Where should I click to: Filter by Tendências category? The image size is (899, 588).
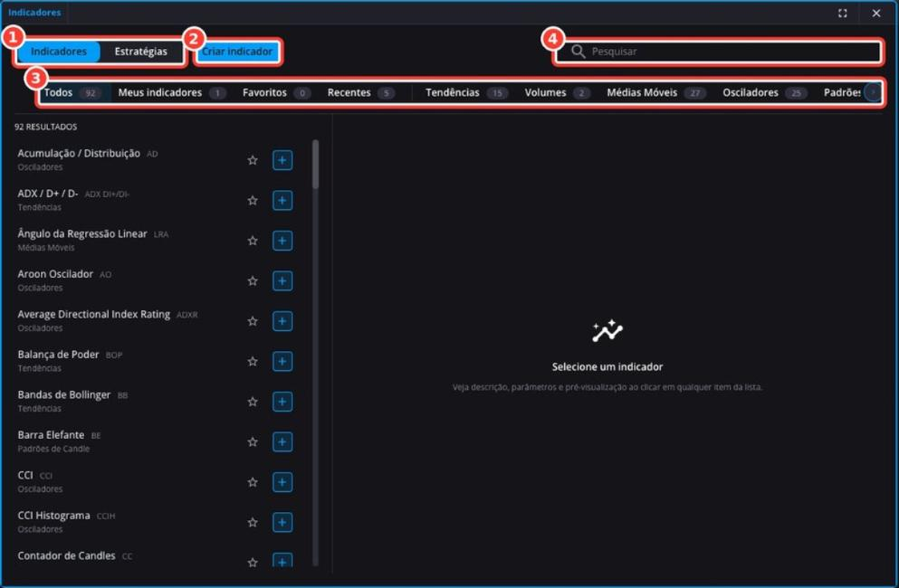tap(466, 93)
